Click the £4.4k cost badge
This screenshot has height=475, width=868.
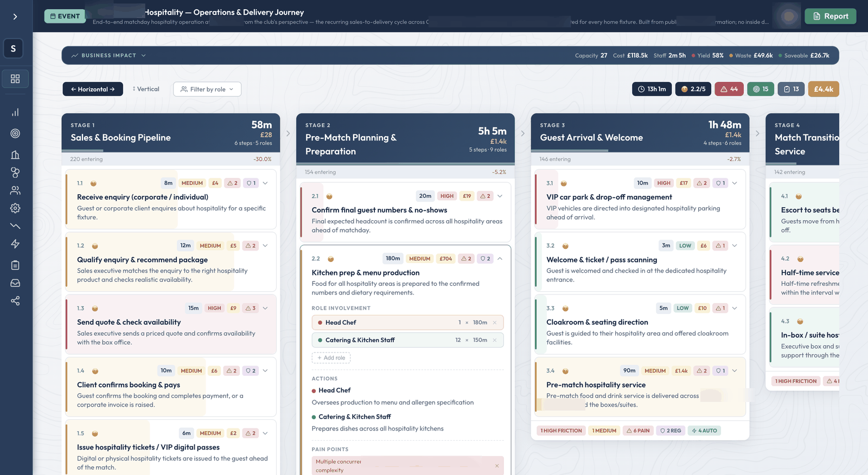[824, 89]
